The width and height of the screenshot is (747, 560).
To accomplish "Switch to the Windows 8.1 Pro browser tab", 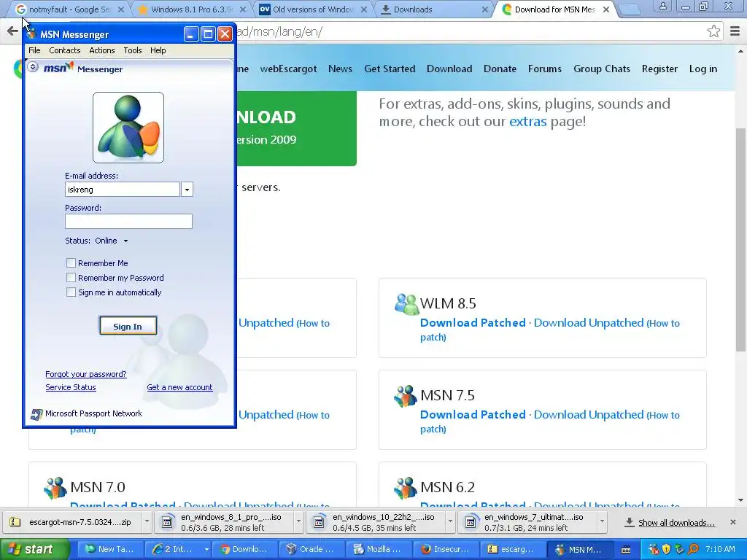I will [x=190, y=9].
